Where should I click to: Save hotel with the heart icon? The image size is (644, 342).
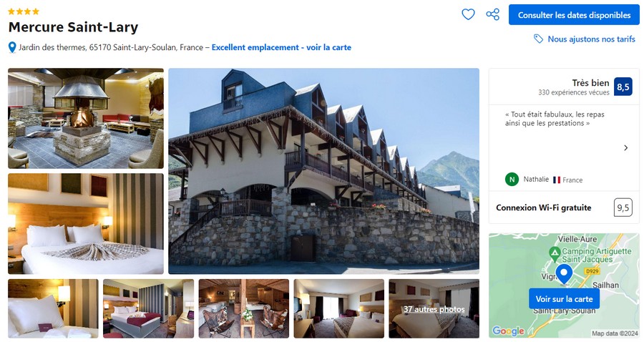coord(468,14)
